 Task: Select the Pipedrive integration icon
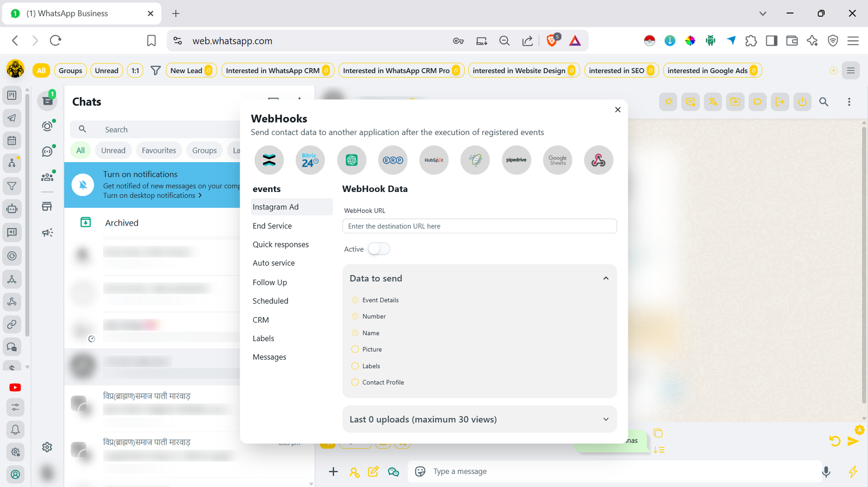pos(516,160)
